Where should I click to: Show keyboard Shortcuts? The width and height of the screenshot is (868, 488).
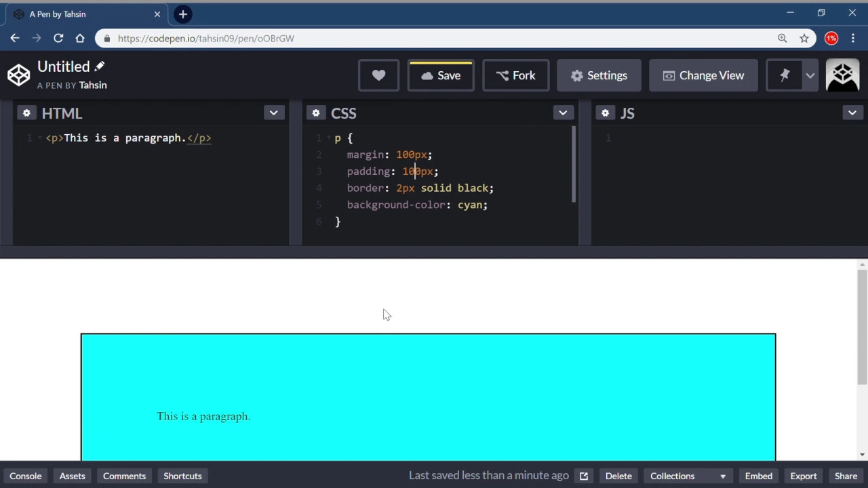(182, 476)
